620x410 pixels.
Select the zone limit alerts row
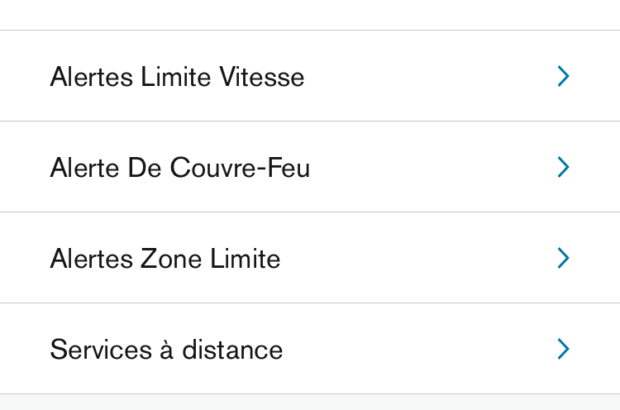click(310, 259)
